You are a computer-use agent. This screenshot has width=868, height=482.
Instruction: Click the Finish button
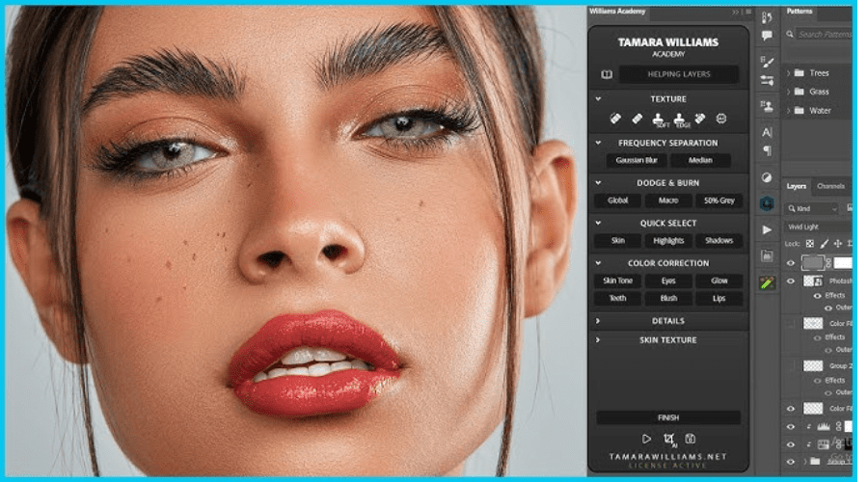click(668, 417)
